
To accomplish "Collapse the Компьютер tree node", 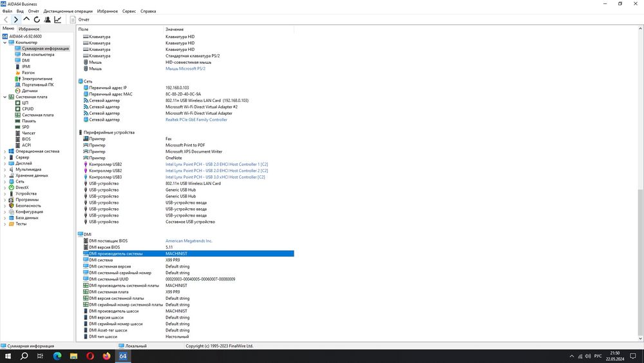I will 5,43.
